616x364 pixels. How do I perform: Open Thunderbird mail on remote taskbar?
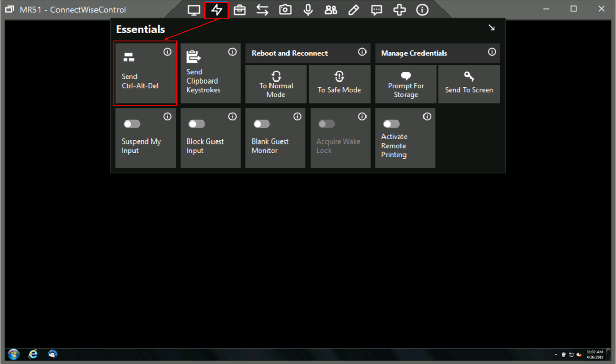[53, 354]
